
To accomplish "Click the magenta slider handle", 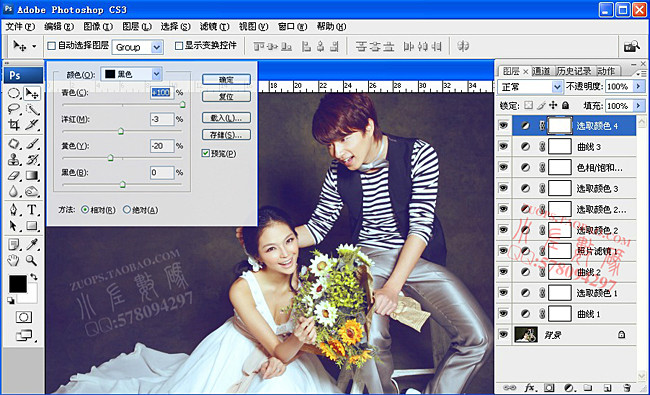I will 121,131.
